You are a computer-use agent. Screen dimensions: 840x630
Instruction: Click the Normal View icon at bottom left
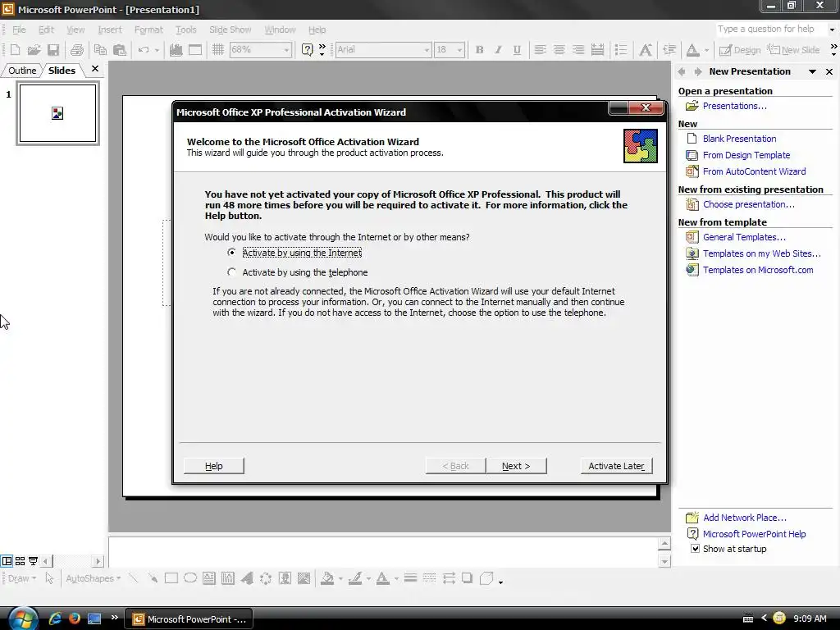point(7,561)
